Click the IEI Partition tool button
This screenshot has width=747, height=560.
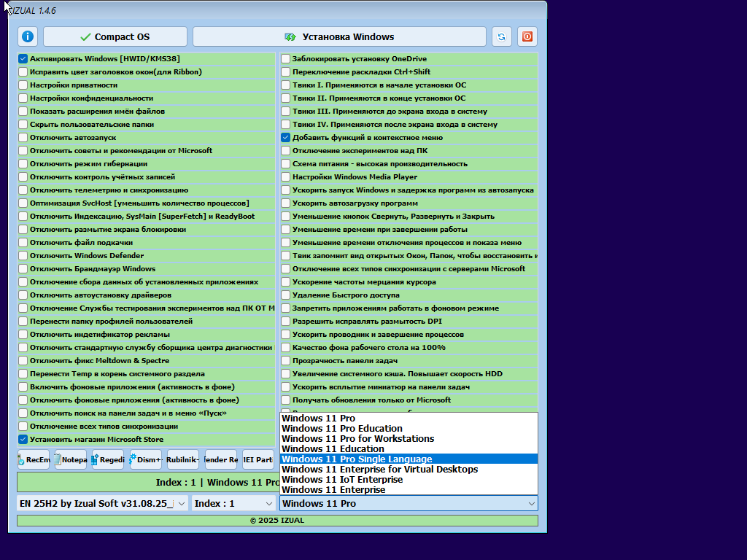point(258,459)
